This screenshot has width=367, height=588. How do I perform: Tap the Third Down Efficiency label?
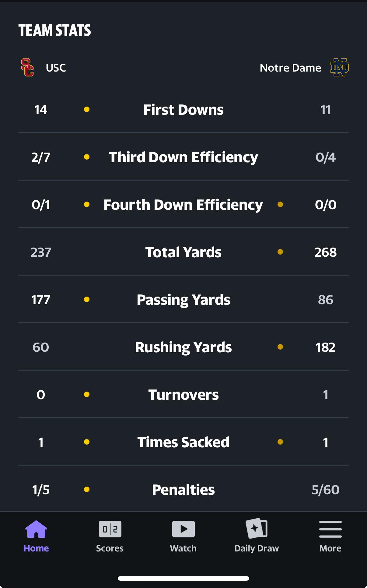point(183,157)
